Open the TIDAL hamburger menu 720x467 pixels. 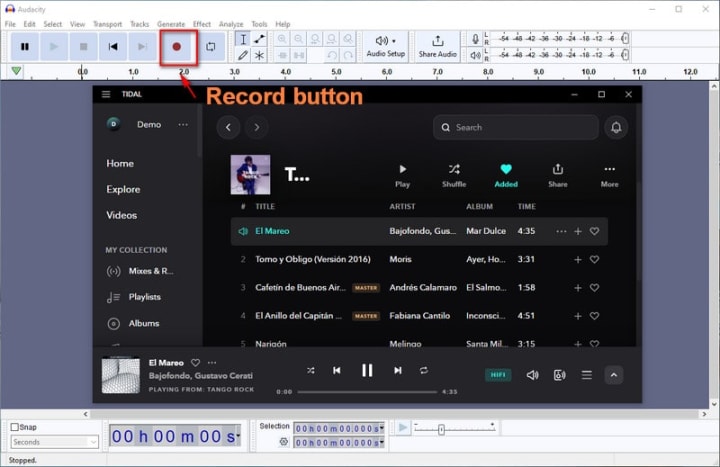106,94
